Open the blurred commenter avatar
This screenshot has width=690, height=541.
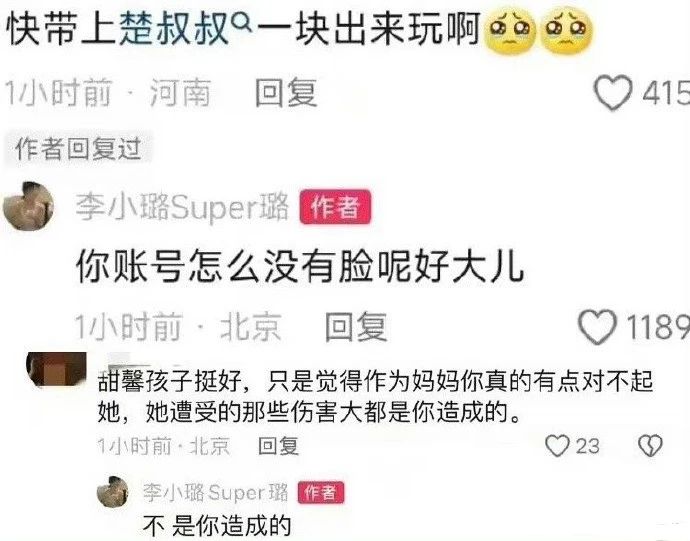point(56,369)
